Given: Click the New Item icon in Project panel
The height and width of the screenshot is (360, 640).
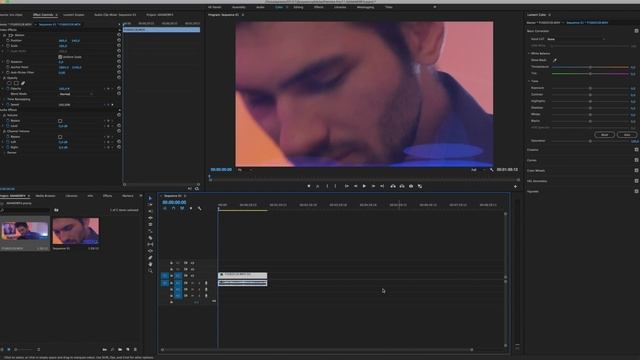Looking at the screenshot, I should [x=128, y=350].
